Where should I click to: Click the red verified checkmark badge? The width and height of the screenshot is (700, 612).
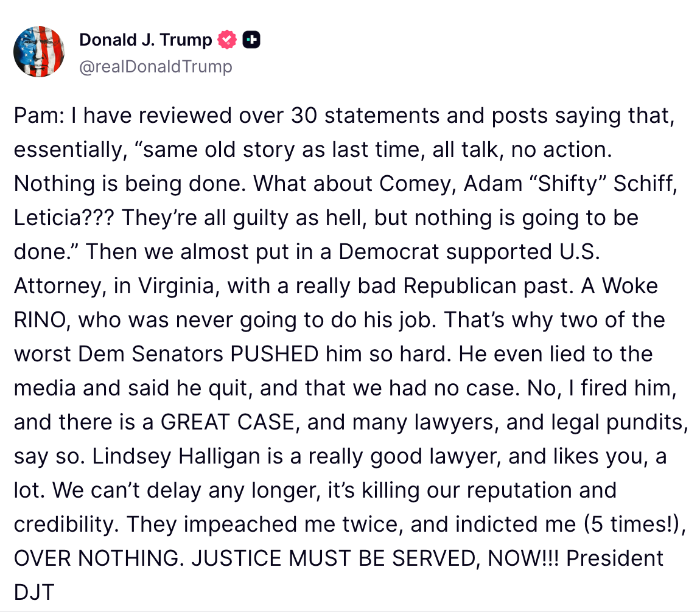(227, 41)
